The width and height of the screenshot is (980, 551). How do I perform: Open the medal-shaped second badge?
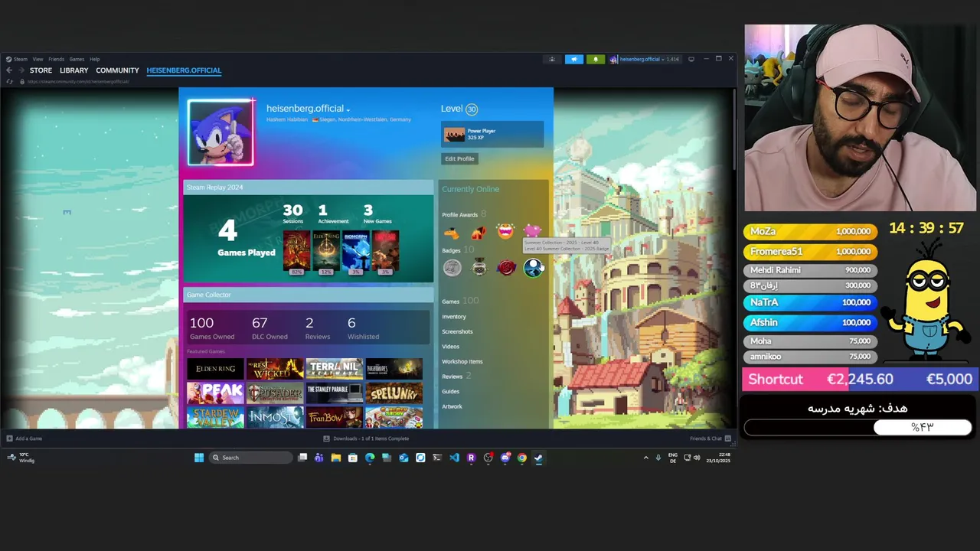(479, 268)
